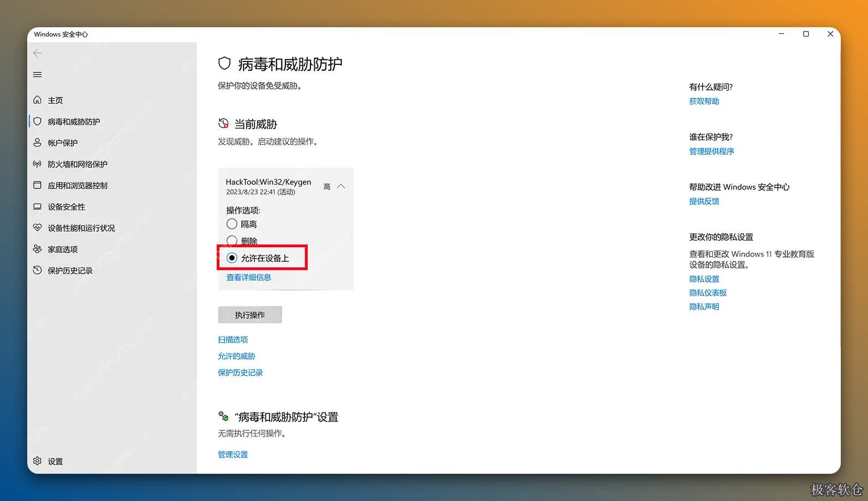Open the 扫描选项 link

pyautogui.click(x=233, y=339)
